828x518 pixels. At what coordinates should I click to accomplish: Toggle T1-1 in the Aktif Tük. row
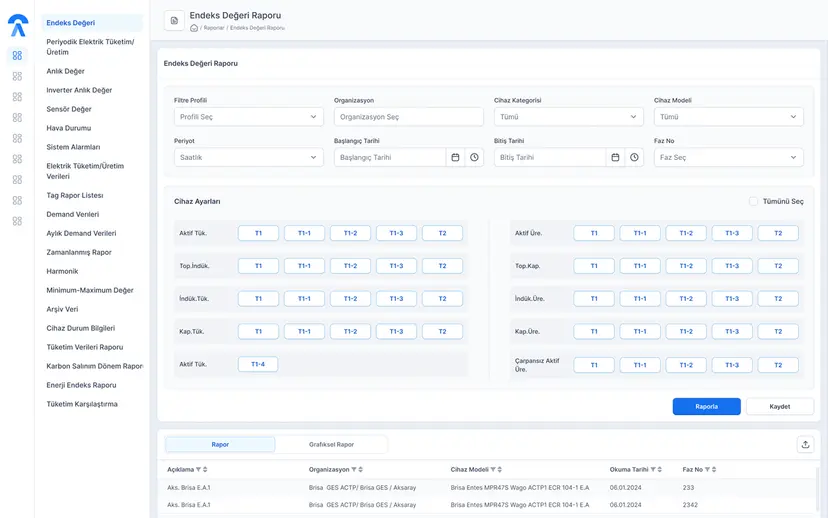[304, 233]
